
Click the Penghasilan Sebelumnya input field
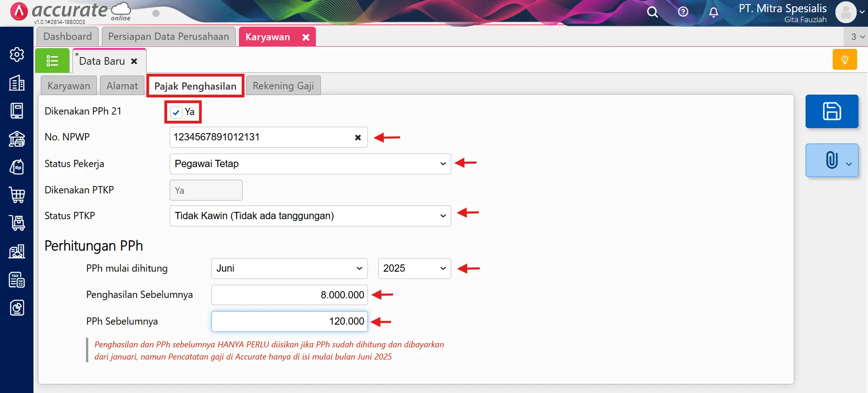289,295
